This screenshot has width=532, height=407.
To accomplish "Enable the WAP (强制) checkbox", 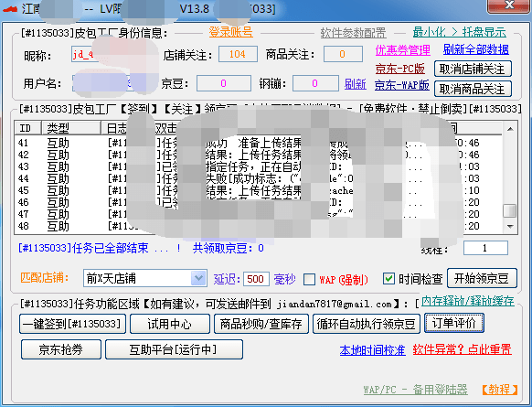I will coord(309,279).
